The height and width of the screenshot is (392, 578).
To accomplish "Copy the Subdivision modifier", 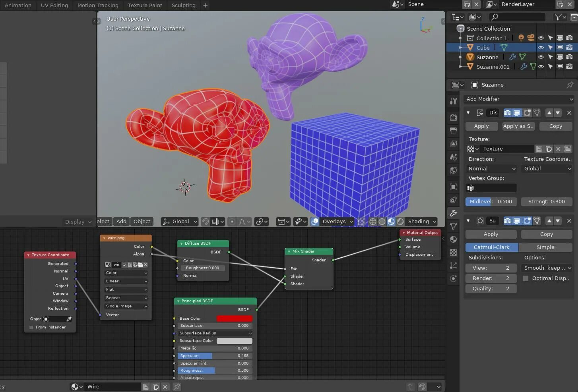I will pyautogui.click(x=547, y=234).
